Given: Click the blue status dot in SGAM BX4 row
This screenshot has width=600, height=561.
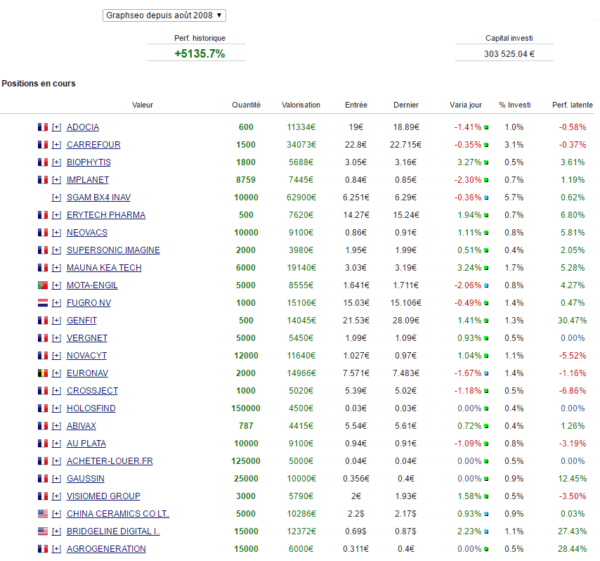Looking at the screenshot, I should click(x=486, y=198).
